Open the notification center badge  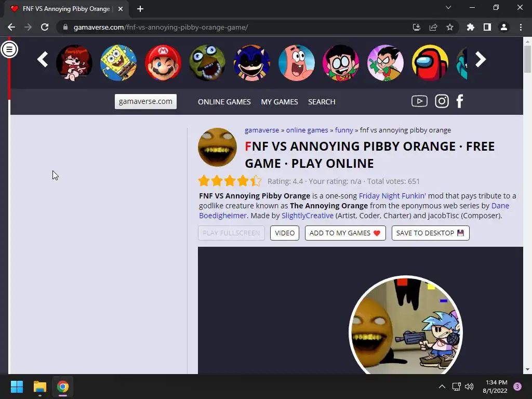517,387
